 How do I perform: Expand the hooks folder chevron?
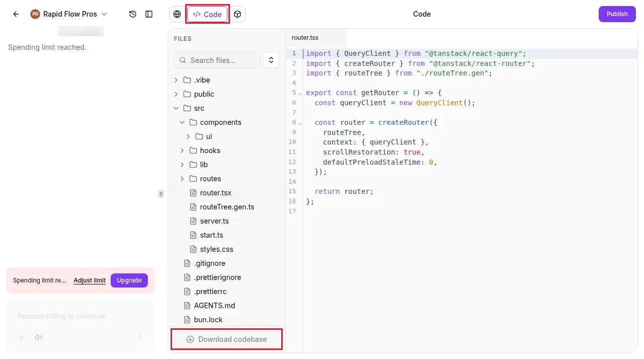pyautogui.click(x=182, y=151)
